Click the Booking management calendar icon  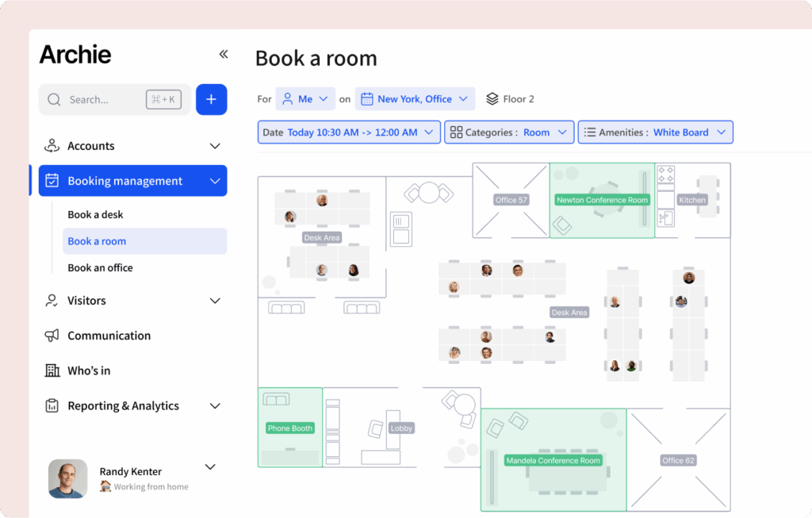point(52,181)
